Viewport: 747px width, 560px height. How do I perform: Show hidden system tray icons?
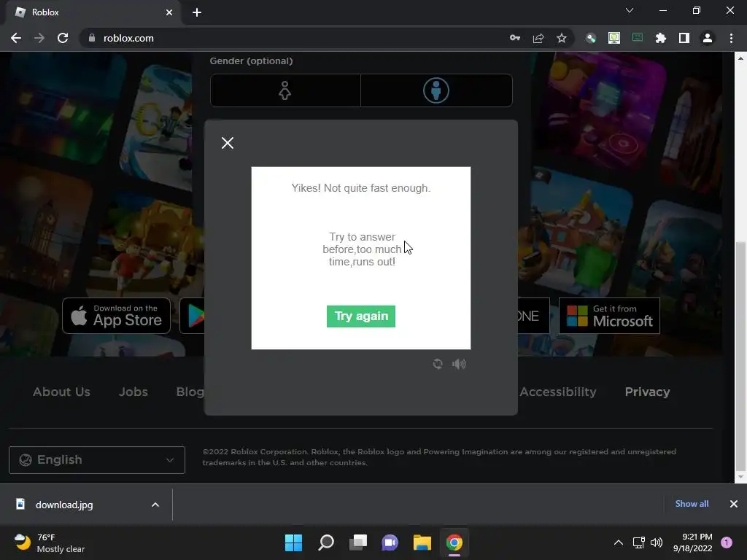tap(619, 542)
